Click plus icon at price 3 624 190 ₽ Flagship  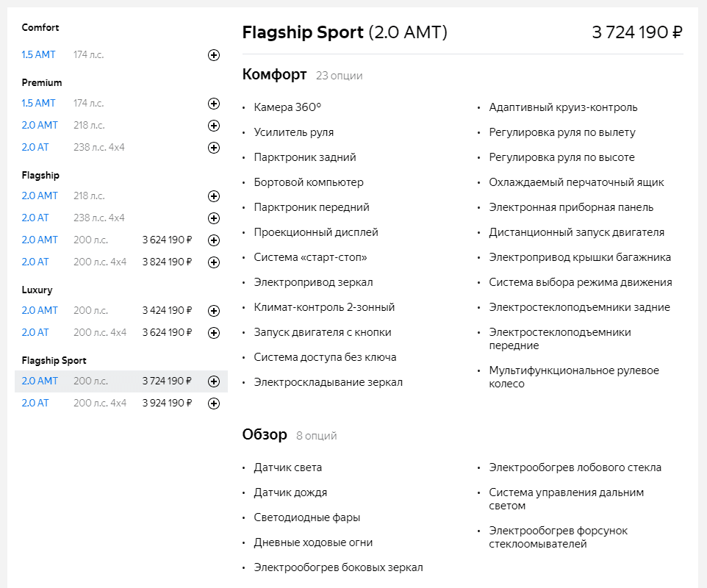pyautogui.click(x=214, y=240)
